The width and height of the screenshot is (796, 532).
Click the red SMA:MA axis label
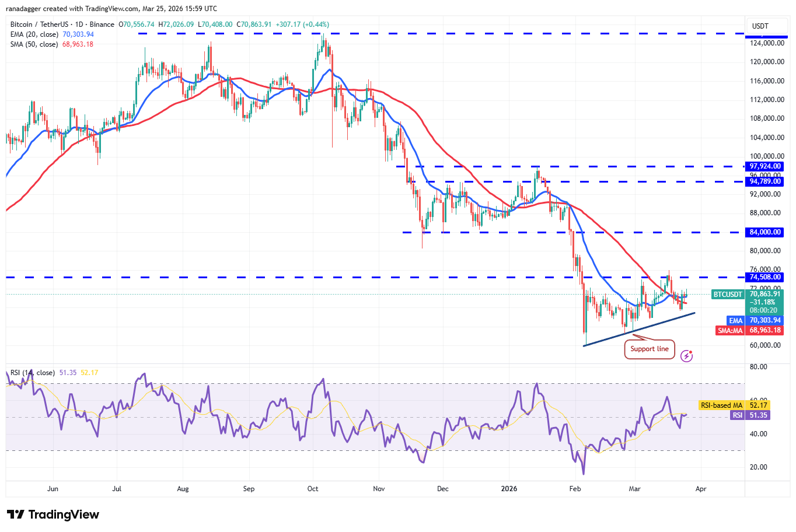coord(730,331)
